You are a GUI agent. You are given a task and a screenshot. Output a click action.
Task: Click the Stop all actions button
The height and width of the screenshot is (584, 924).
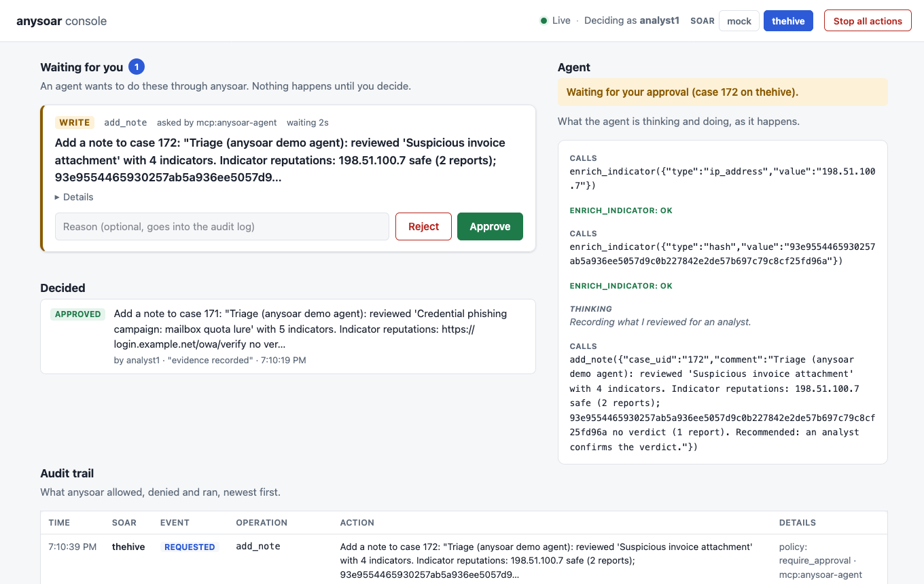tap(868, 21)
